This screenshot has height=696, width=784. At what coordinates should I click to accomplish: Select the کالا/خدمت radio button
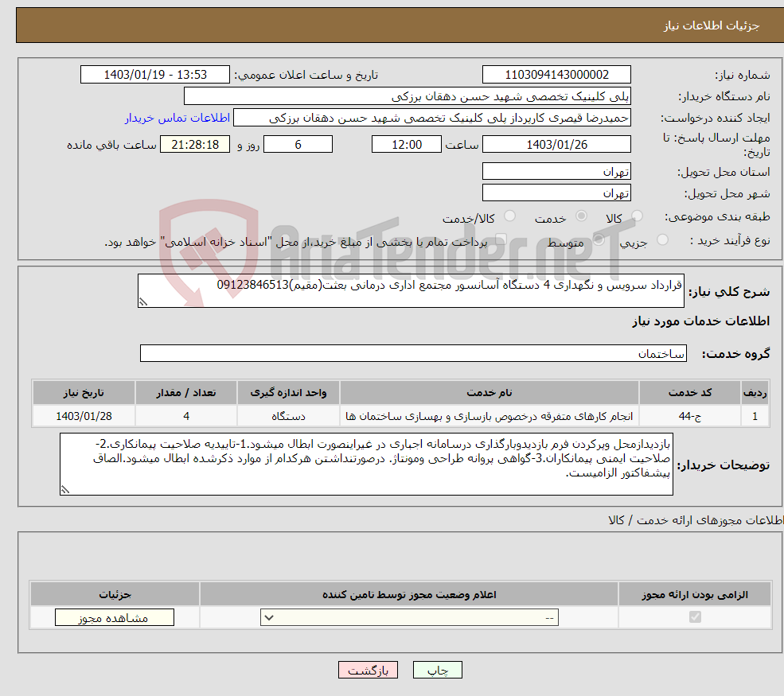509,216
